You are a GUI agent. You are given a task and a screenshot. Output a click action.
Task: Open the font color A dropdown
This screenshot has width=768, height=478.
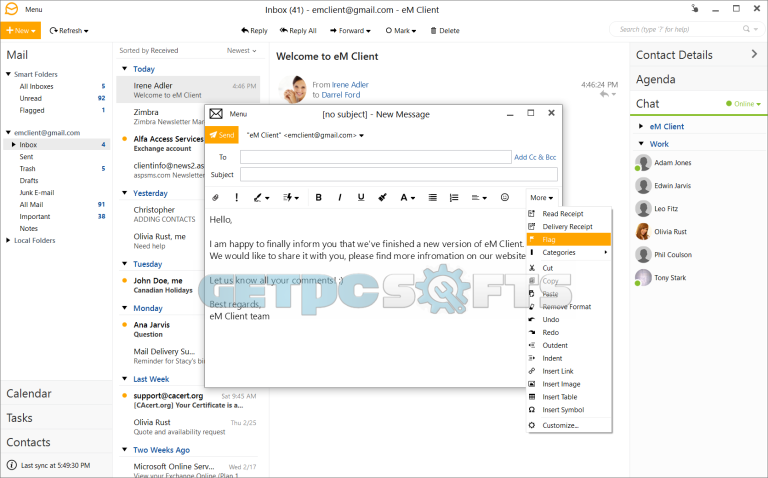tap(408, 197)
